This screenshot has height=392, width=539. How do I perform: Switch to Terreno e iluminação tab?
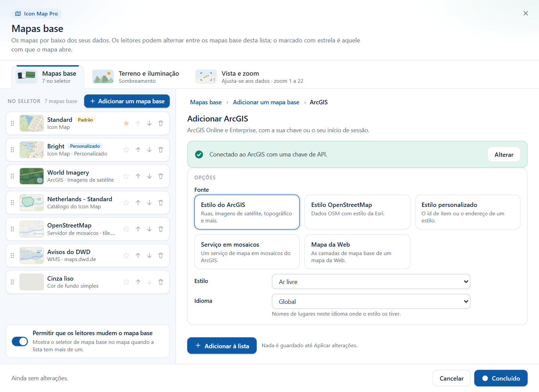136,77
